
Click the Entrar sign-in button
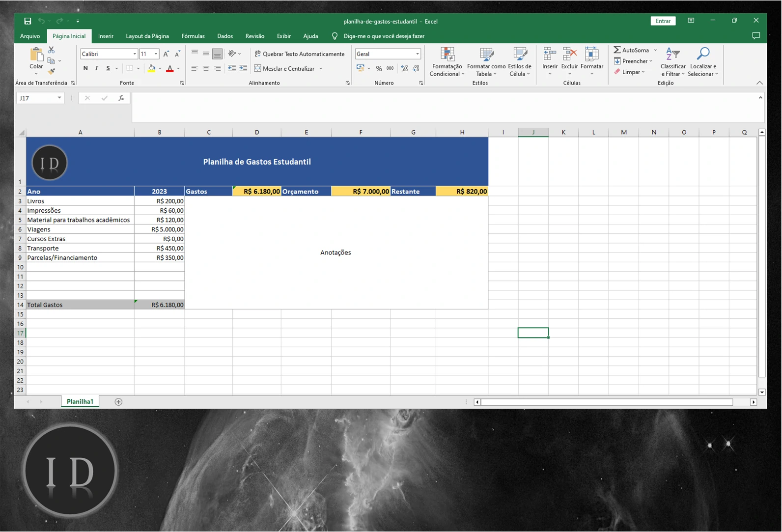pyautogui.click(x=663, y=21)
